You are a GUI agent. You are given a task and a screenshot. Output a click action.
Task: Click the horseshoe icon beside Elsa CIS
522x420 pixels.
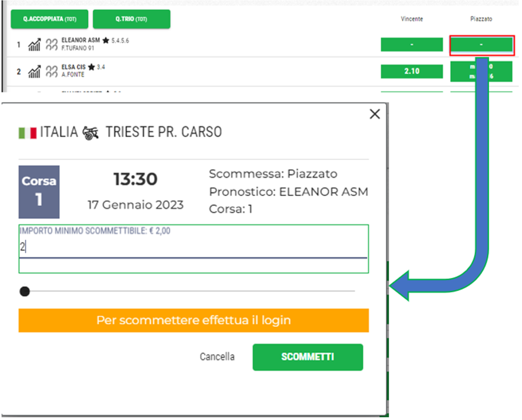tap(52, 72)
